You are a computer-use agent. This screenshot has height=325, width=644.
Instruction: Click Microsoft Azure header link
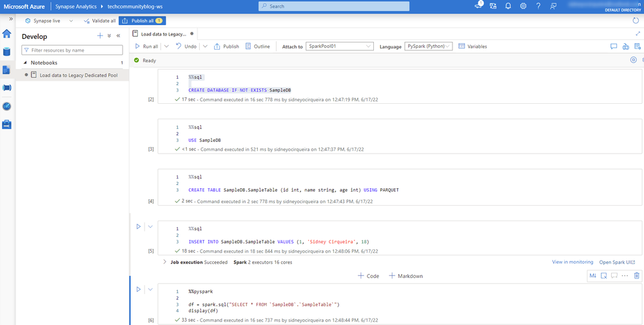[24, 6]
